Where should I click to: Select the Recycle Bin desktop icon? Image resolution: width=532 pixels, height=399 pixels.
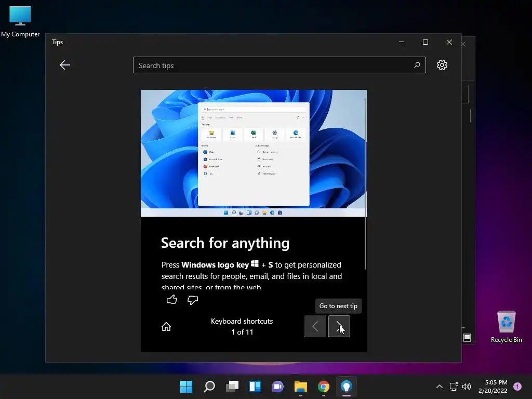pos(506,327)
